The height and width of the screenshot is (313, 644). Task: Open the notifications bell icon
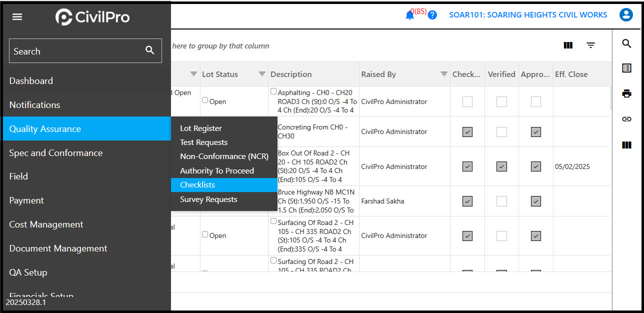click(x=409, y=15)
